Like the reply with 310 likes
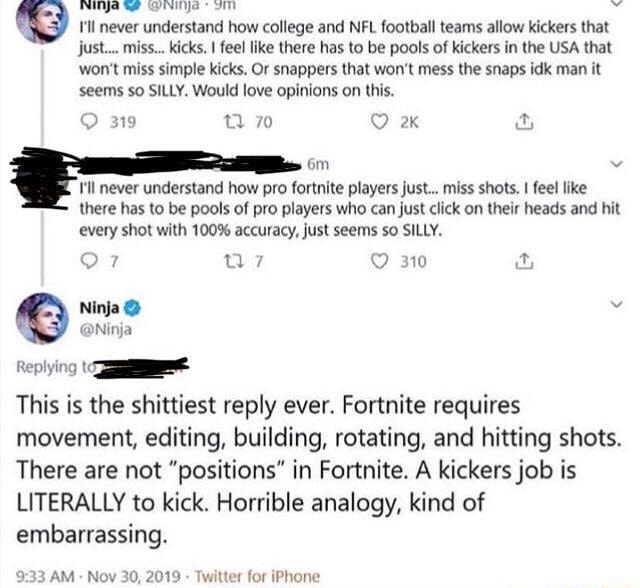 pos(379,261)
